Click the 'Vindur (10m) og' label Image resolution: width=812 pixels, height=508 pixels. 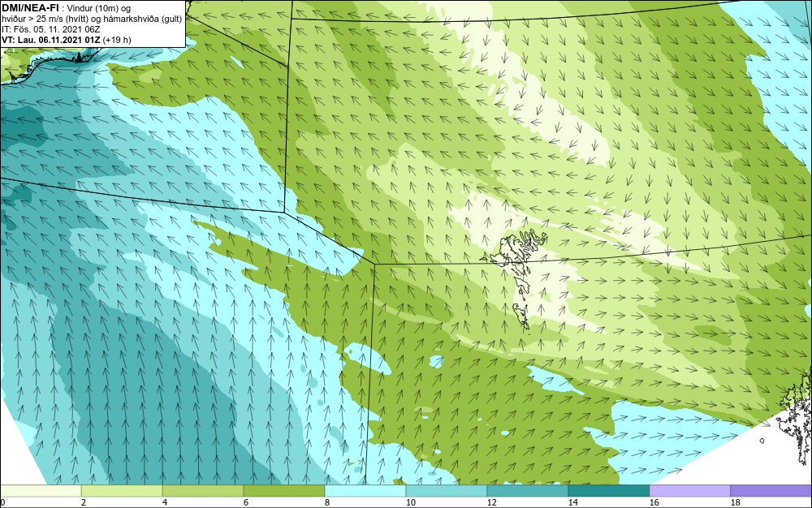99,8
